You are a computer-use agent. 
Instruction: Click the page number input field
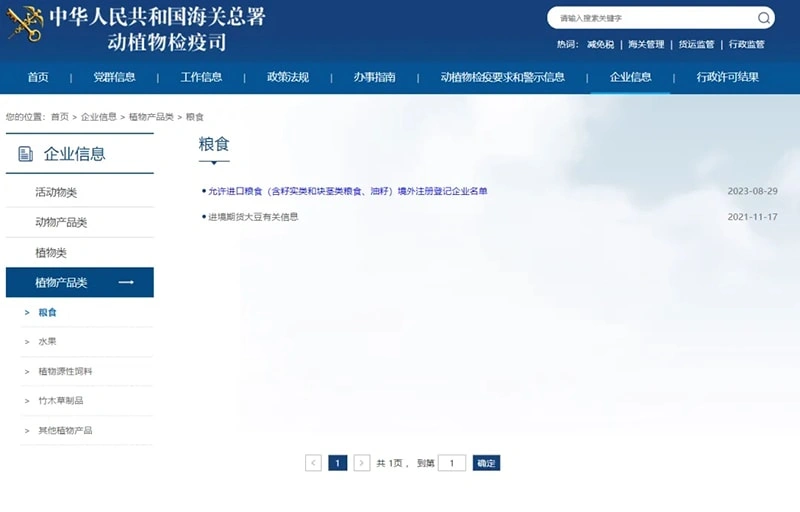point(452,463)
